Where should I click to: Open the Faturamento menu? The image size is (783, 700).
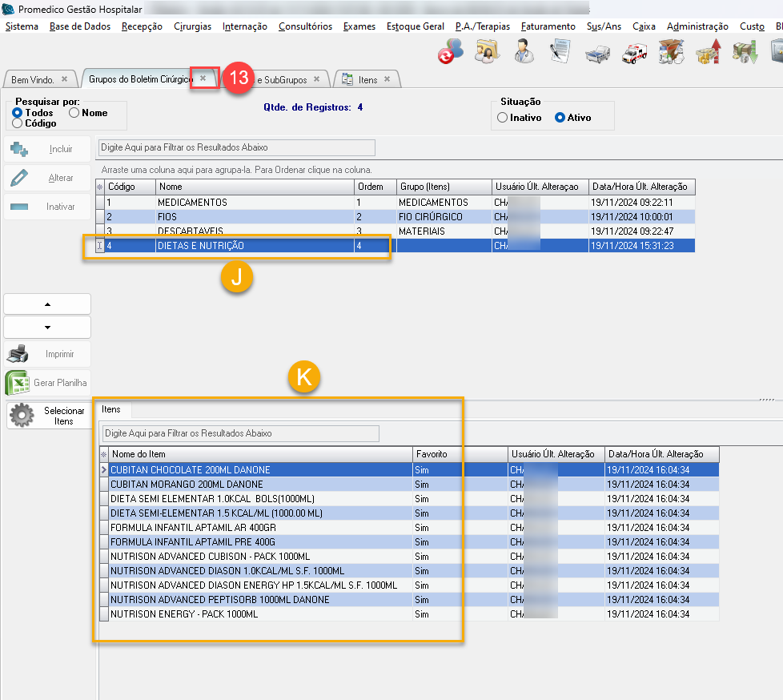548,26
